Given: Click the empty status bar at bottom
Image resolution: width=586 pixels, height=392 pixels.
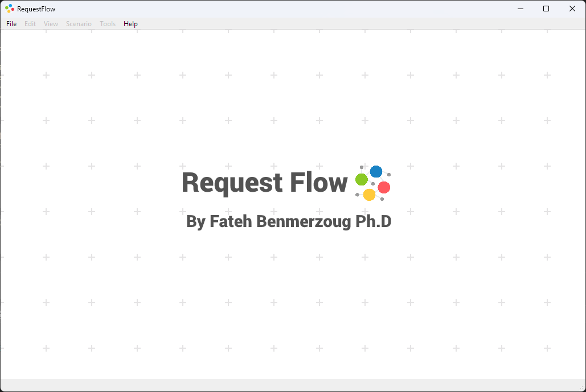Looking at the screenshot, I should pyautogui.click(x=293, y=385).
